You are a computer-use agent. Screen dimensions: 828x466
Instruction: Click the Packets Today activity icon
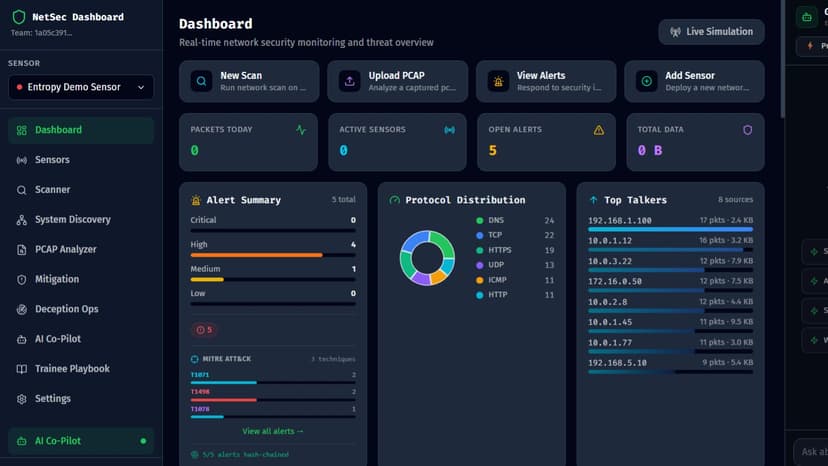[301, 130]
